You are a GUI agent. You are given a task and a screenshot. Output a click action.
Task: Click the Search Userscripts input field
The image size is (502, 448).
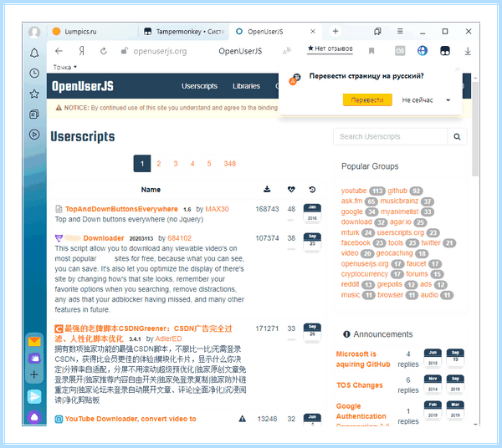point(390,136)
